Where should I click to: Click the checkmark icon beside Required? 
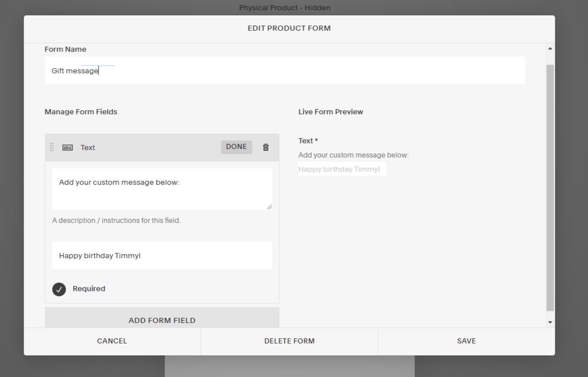coord(59,289)
